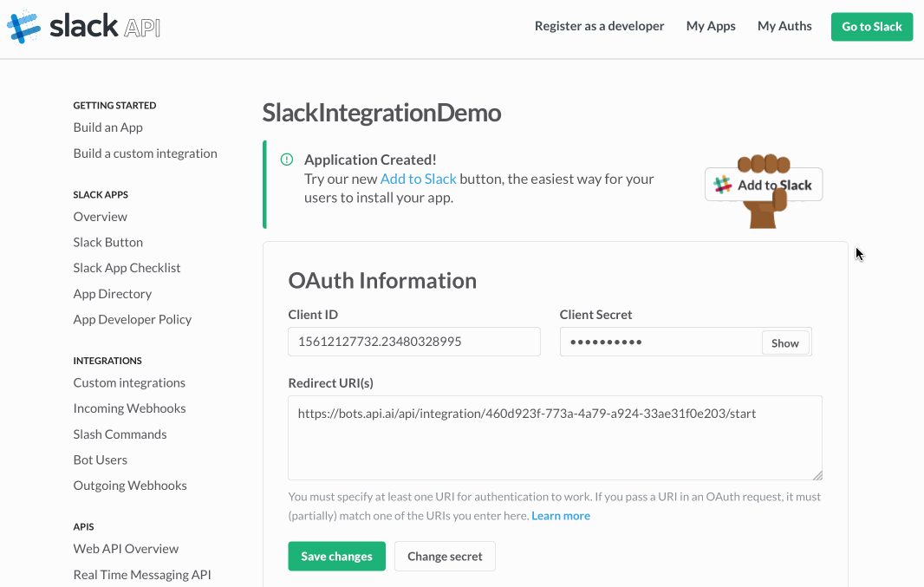Image resolution: width=924 pixels, height=587 pixels.
Task: Open the Slack App Checklist
Action: coord(127,267)
